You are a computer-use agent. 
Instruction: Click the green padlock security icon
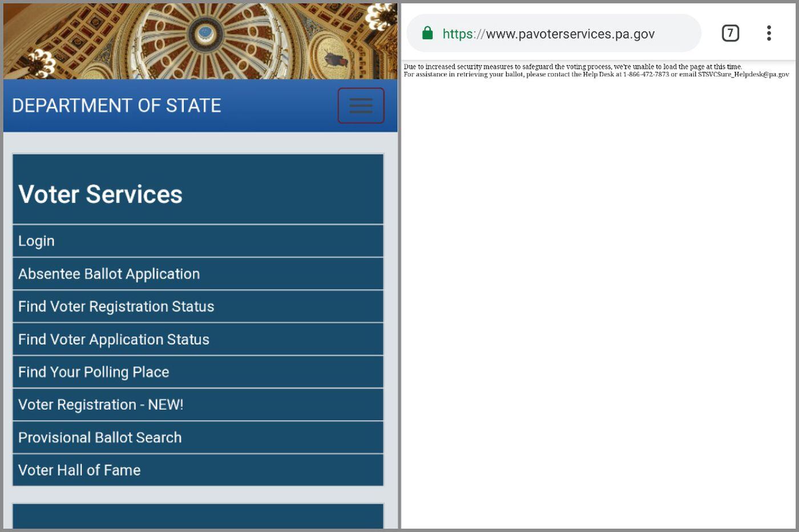(x=427, y=33)
